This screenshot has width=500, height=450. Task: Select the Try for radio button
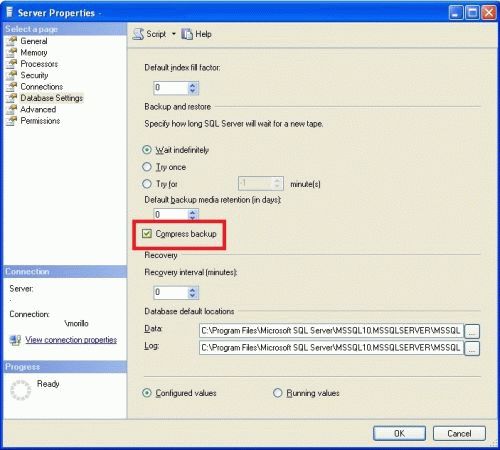(147, 184)
